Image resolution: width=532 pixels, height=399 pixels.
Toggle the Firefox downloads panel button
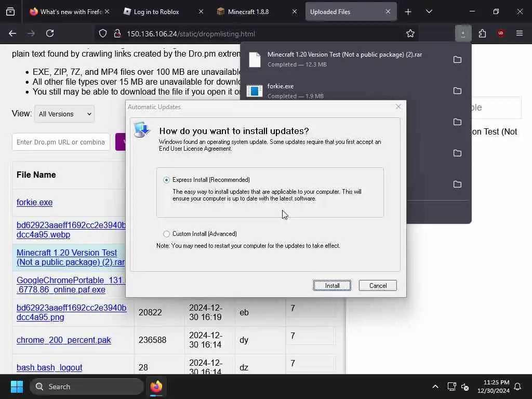click(463, 33)
